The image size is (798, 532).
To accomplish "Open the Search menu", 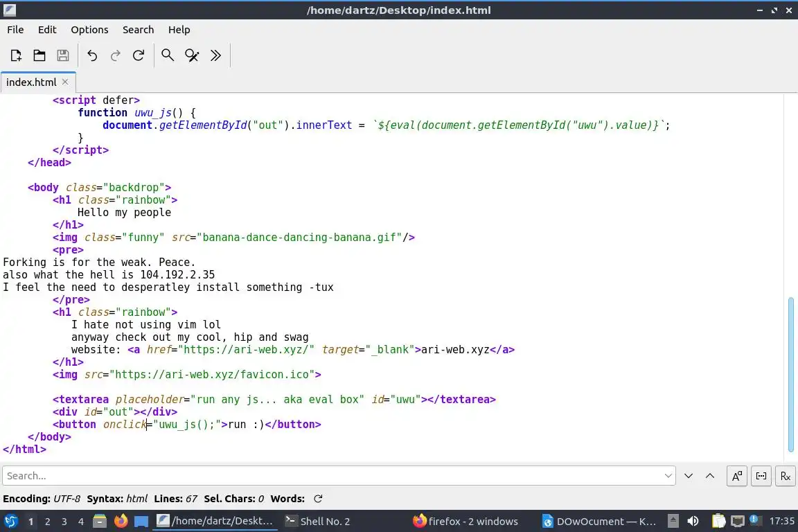I will click(138, 30).
